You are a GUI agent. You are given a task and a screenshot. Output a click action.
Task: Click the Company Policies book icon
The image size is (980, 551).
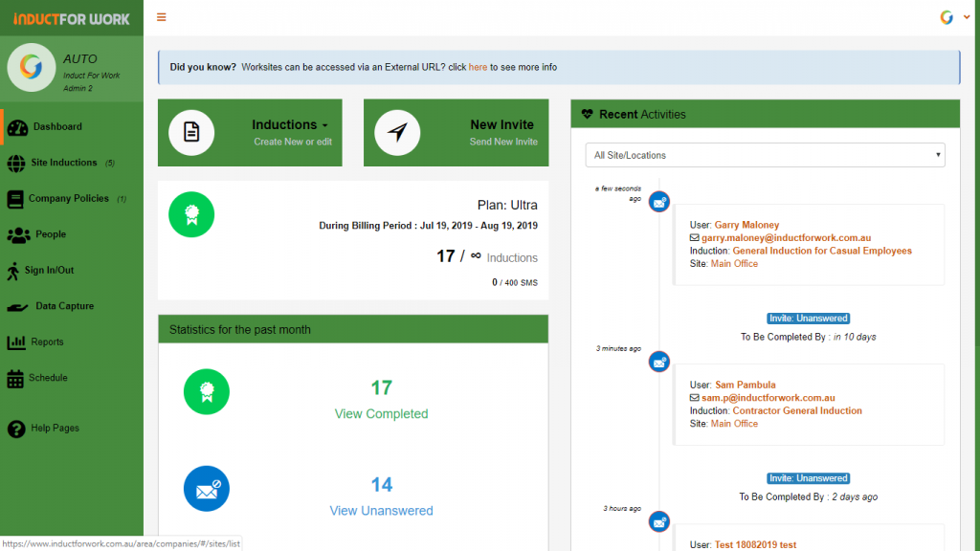[x=15, y=199]
